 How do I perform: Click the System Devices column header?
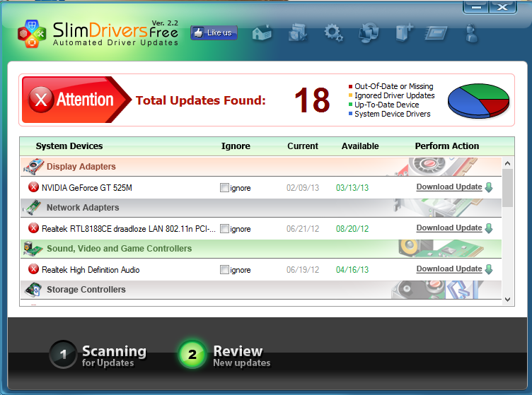(x=69, y=146)
